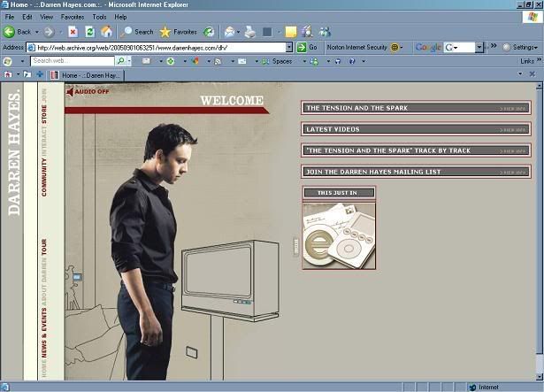The height and width of the screenshot is (392, 544).
Task: Open the Tools menu
Action: click(99, 17)
